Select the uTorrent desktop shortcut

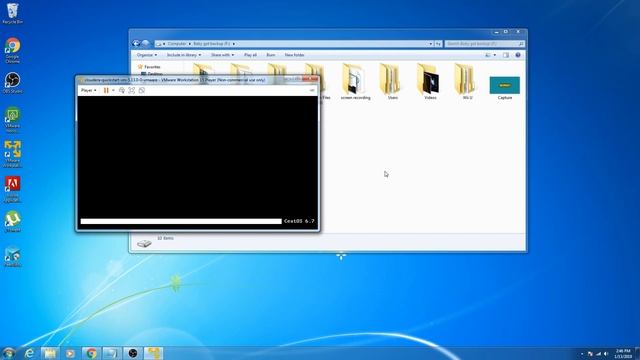click(x=13, y=222)
